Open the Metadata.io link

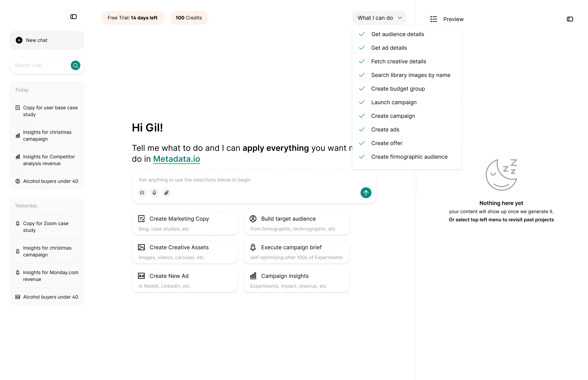[176, 159]
